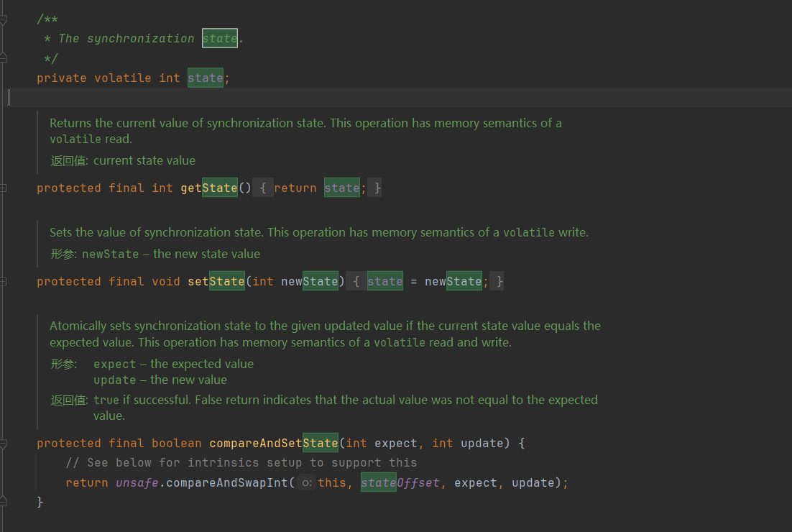Image resolution: width=792 pixels, height=532 pixels.
Task: Click the 'o:' parameter name hint chip
Action: pyautogui.click(x=308, y=482)
